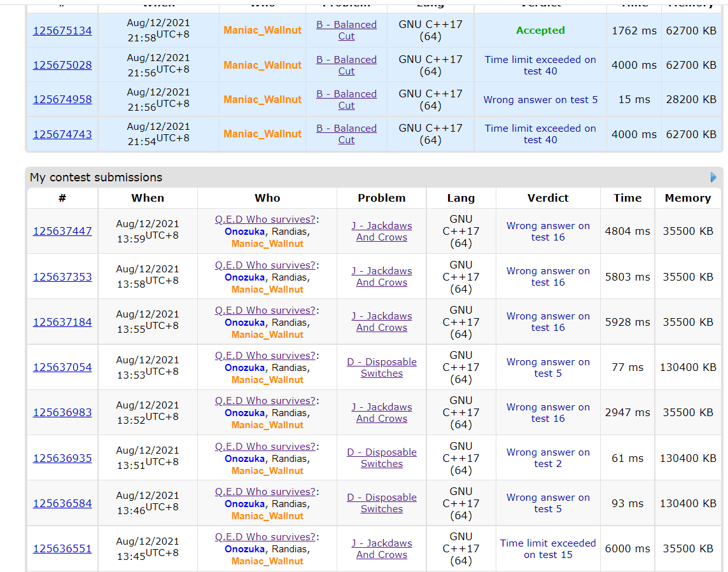The width and height of the screenshot is (728, 572).
Task: View submission 125674958
Action: click(62, 99)
